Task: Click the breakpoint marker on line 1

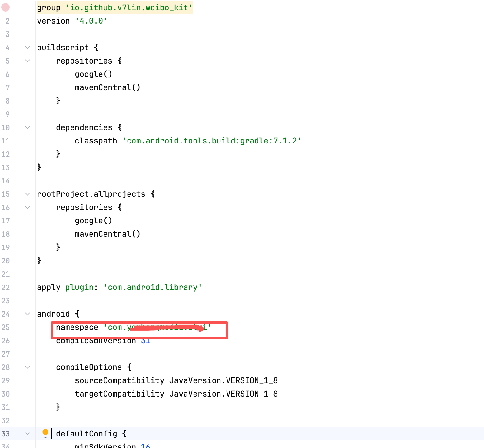Action: [5, 7]
